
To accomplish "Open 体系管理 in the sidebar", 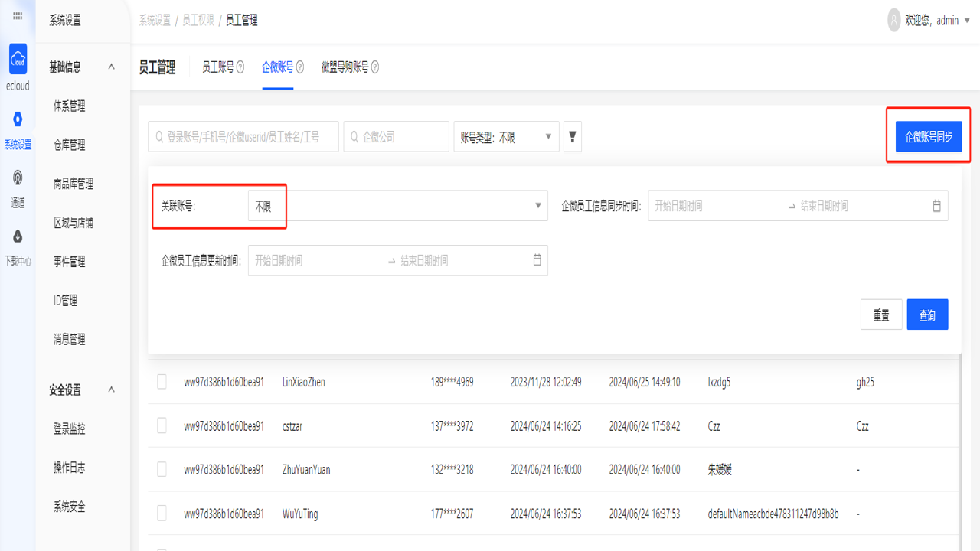I will coord(70,106).
